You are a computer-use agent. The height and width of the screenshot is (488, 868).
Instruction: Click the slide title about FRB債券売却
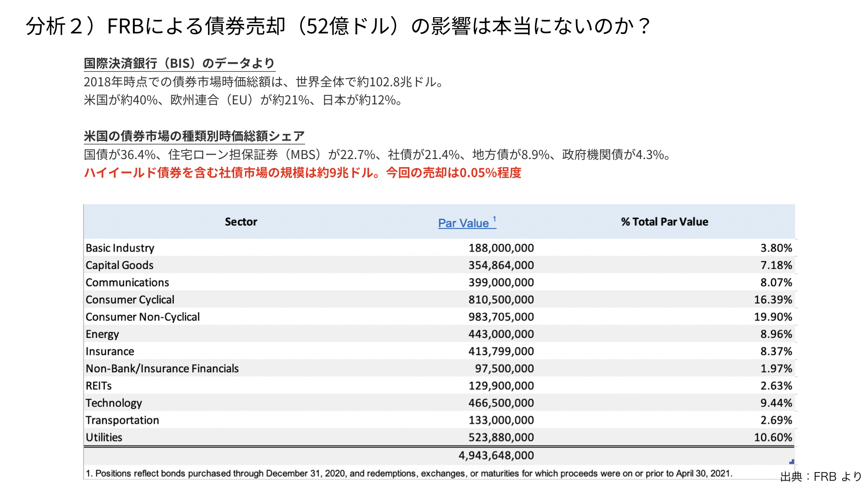(x=338, y=26)
